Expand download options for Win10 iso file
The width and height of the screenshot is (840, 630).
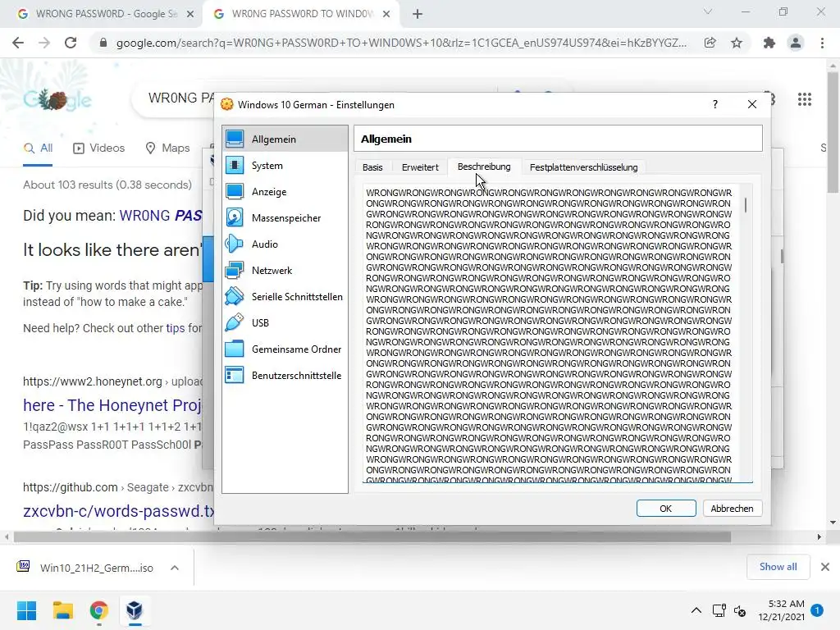(175, 568)
